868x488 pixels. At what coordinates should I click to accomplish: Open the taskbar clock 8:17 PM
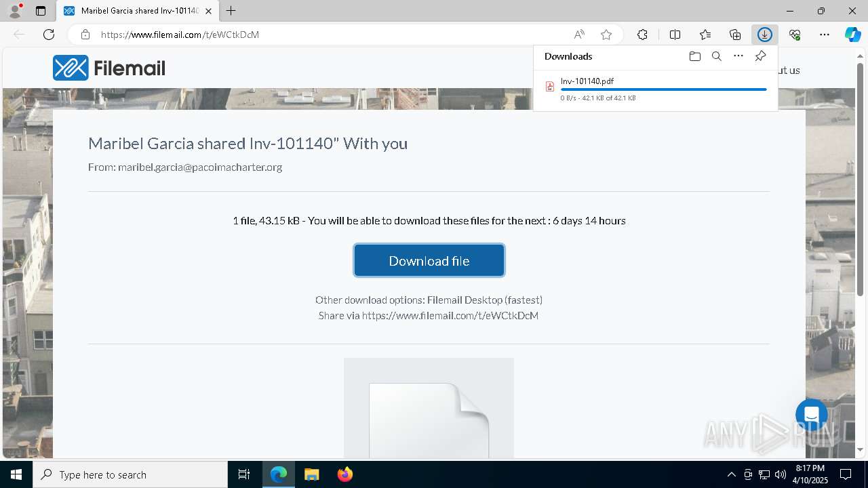(x=810, y=474)
